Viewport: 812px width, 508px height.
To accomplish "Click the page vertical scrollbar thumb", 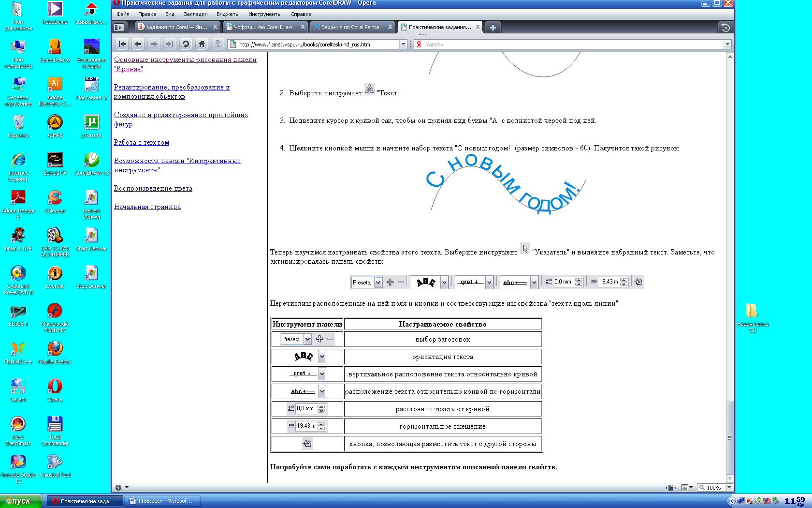I will 730,438.
